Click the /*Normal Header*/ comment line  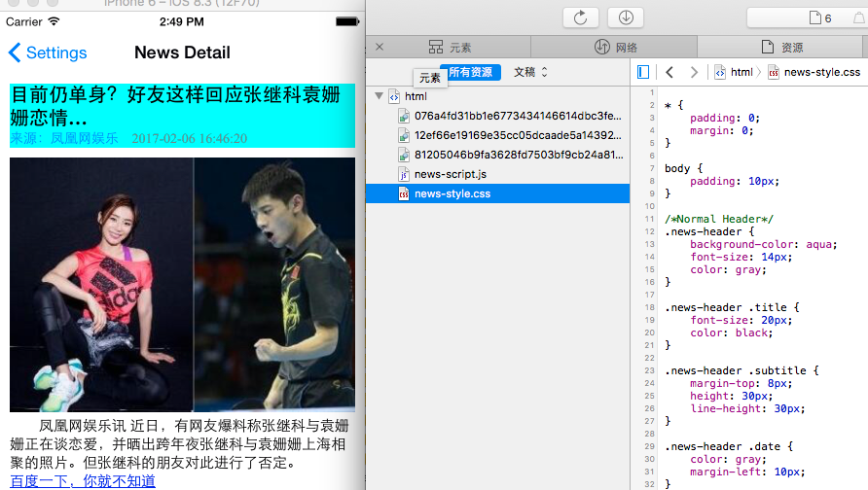(x=719, y=219)
